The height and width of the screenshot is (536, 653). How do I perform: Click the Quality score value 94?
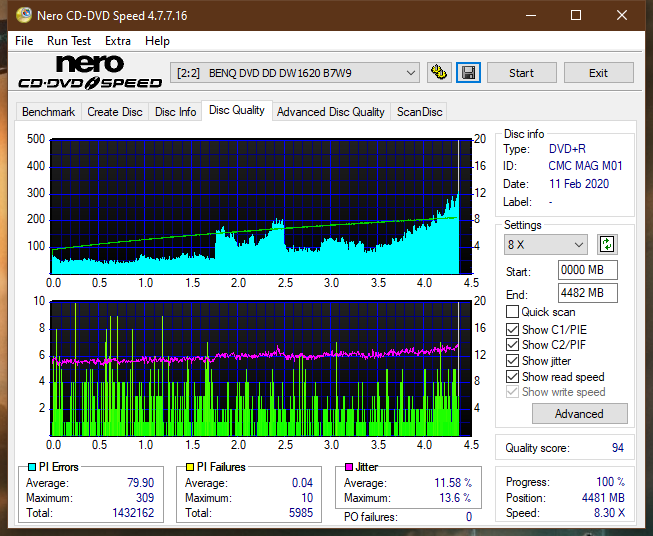[618, 448]
